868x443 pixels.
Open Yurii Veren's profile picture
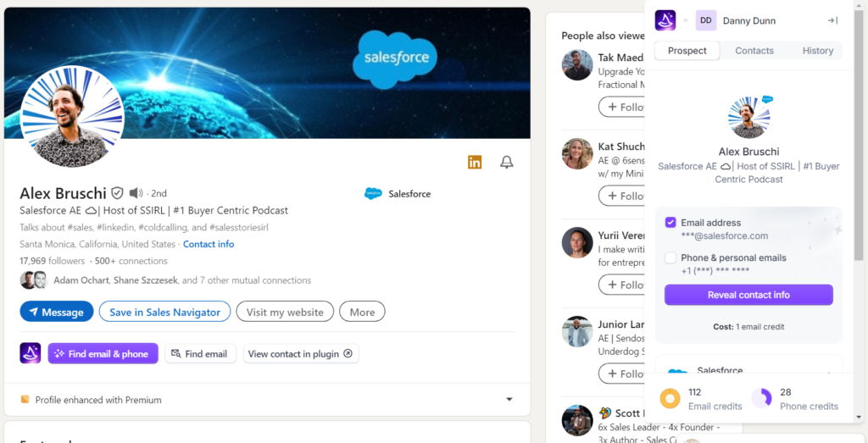pos(577,242)
